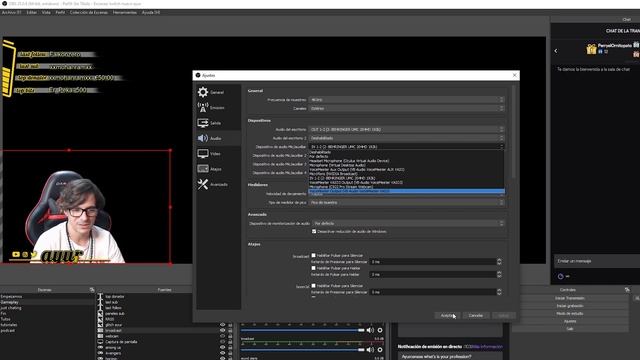Toggle visibility of Avengers source

[x=223, y=353]
